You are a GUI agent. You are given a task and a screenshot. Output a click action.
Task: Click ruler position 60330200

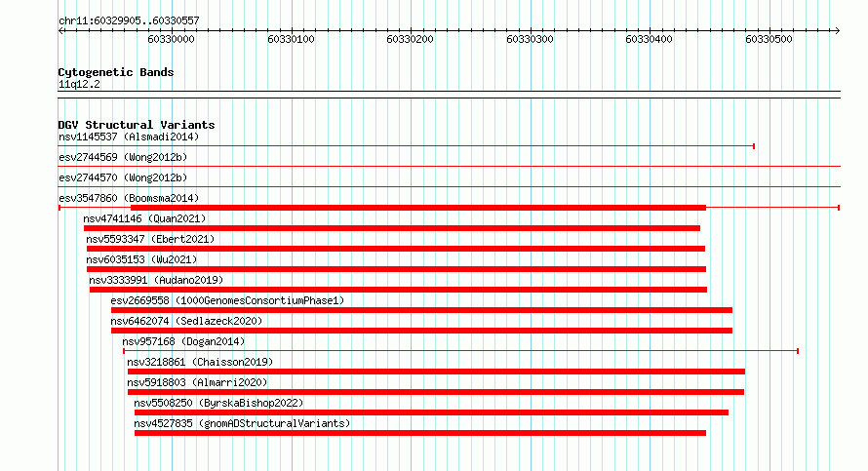[411, 39]
